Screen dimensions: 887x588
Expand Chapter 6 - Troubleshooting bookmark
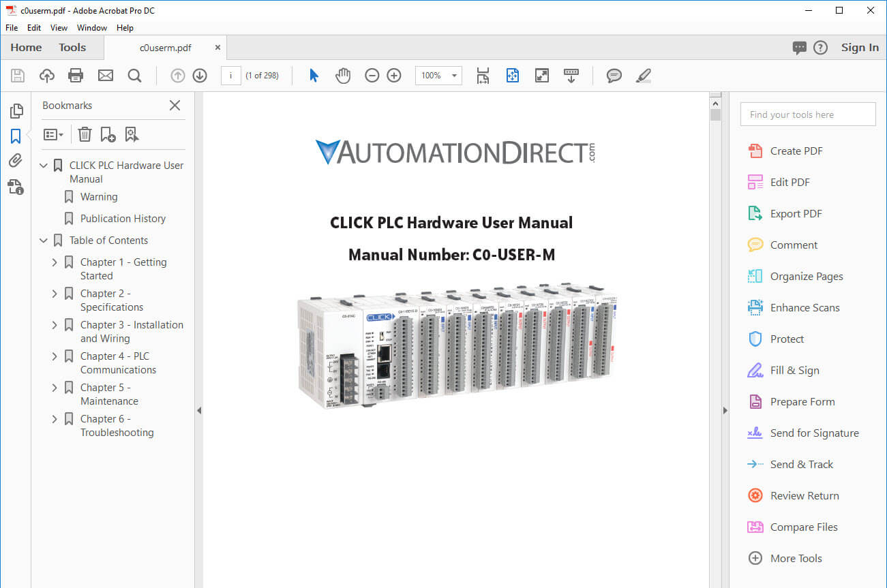[55, 419]
